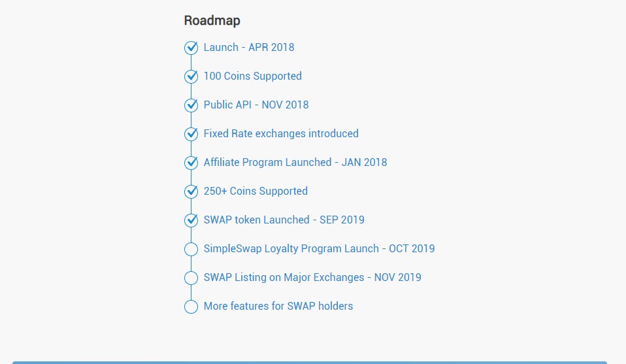
Task: Select the Public API - NOV 2018 entry
Action: pyautogui.click(x=256, y=105)
